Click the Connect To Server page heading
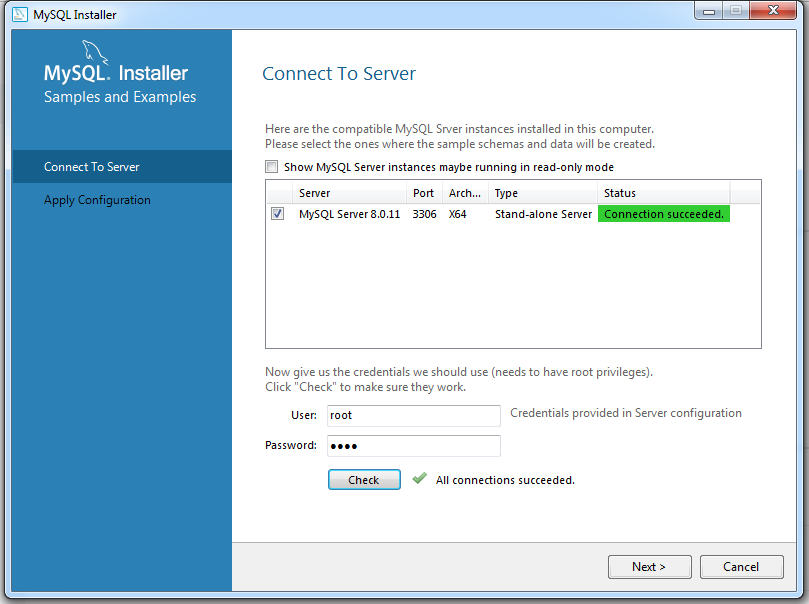Image resolution: width=809 pixels, height=604 pixels. click(339, 74)
